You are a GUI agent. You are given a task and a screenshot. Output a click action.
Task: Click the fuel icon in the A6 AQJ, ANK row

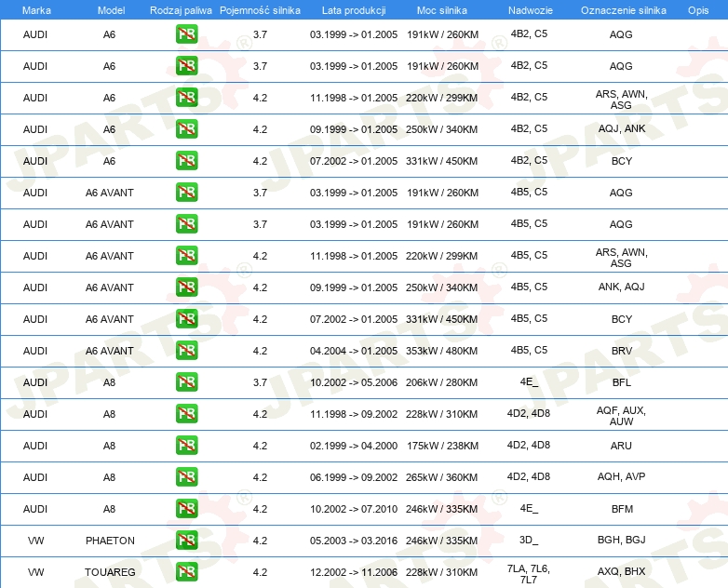pos(186,129)
